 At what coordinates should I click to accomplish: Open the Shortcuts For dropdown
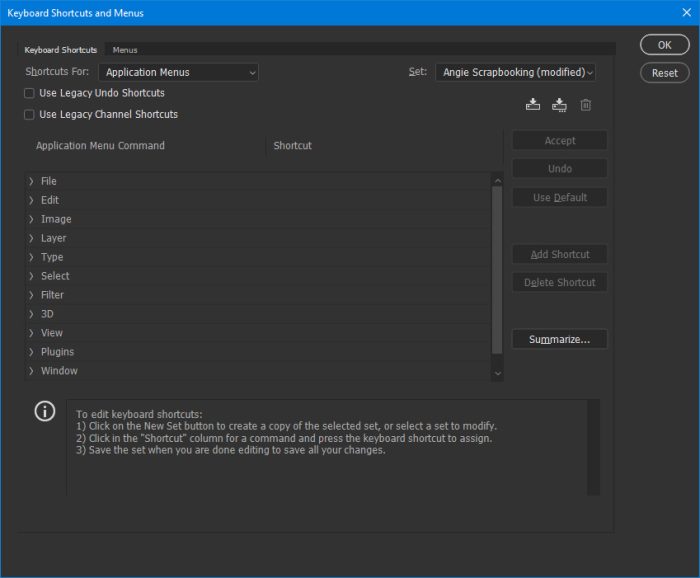[x=178, y=72]
